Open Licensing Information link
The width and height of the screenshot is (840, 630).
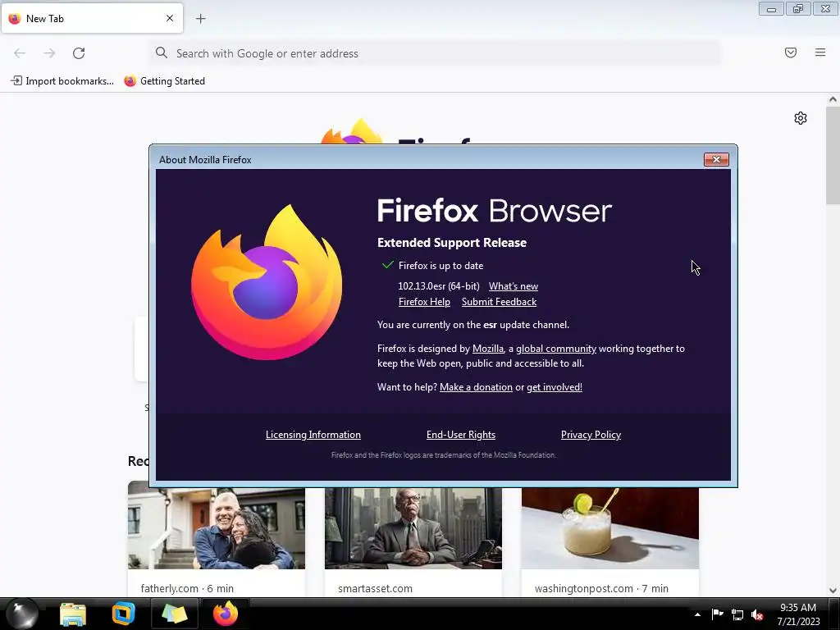pyautogui.click(x=313, y=435)
